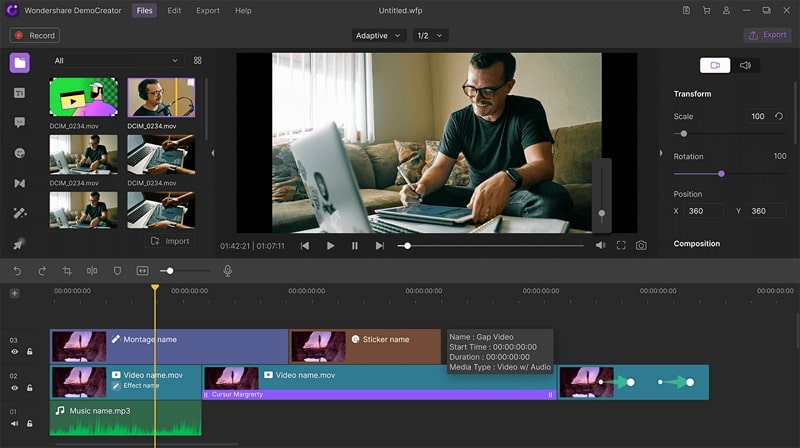Viewport: 800px width, 448px height.
Task: Click the purple Export button
Action: coord(767,35)
